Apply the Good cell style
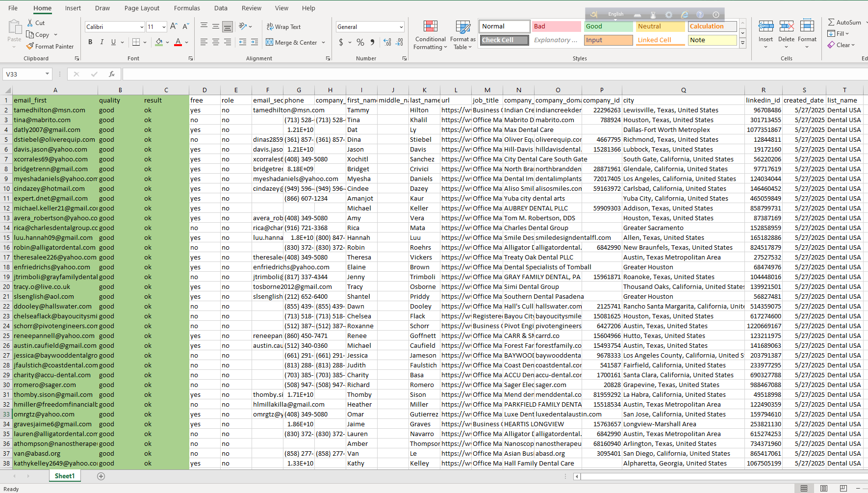Image resolution: width=868 pixels, height=493 pixels. 608,26
